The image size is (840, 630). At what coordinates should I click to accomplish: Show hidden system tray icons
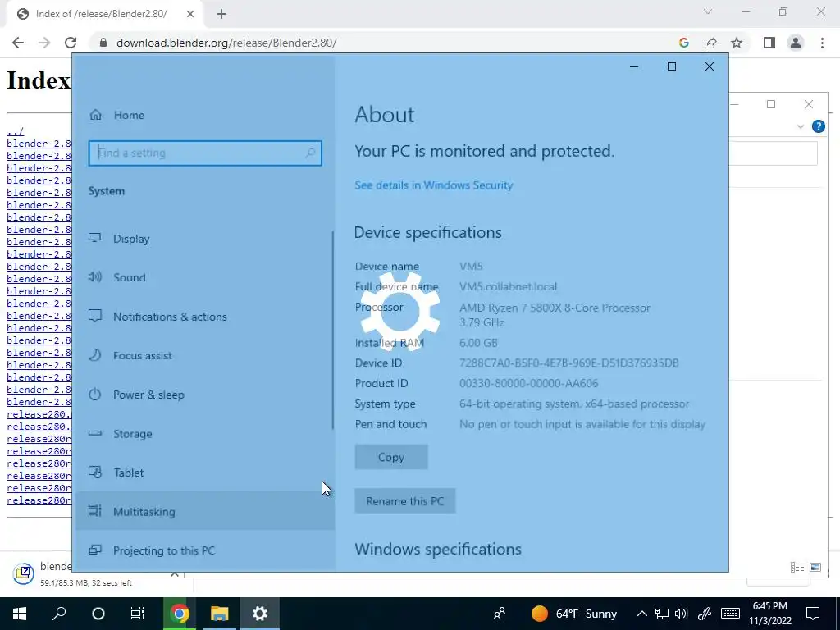pyautogui.click(x=641, y=614)
